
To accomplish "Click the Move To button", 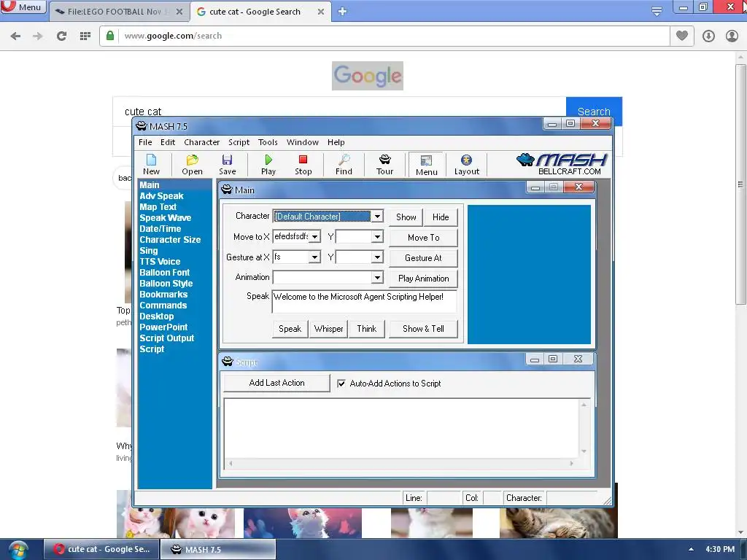I will pos(424,238).
